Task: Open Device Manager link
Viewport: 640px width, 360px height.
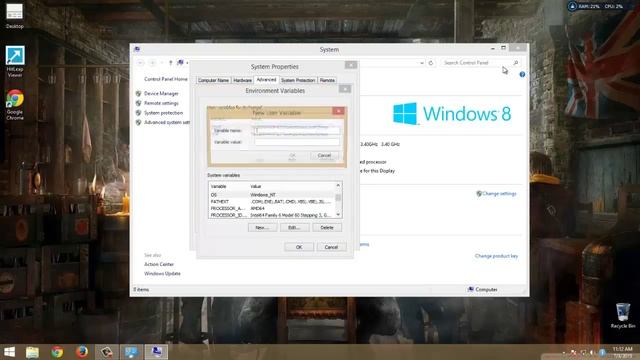Action: click(x=161, y=93)
